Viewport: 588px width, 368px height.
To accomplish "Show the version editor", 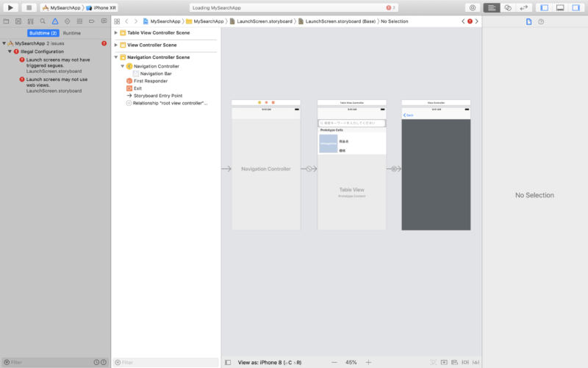I will (524, 7).
